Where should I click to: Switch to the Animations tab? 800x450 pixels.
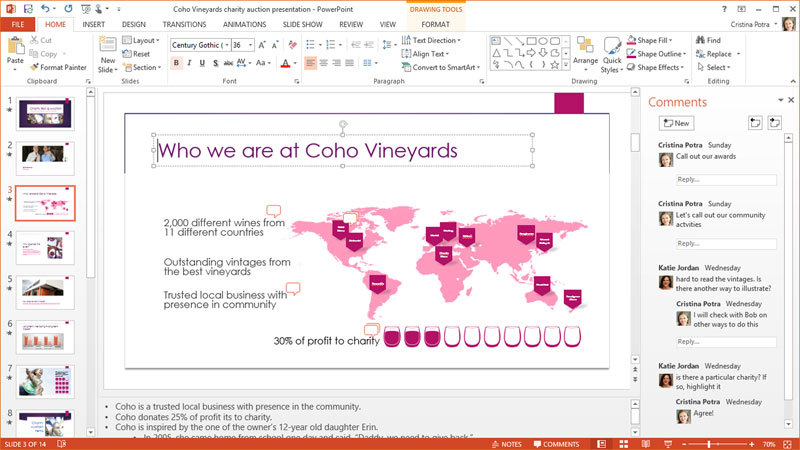tap(244, 23)
